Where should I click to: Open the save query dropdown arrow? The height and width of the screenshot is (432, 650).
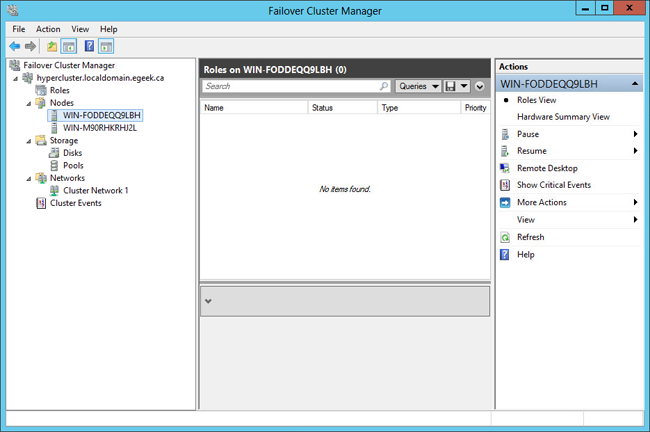tap(464, 86)
